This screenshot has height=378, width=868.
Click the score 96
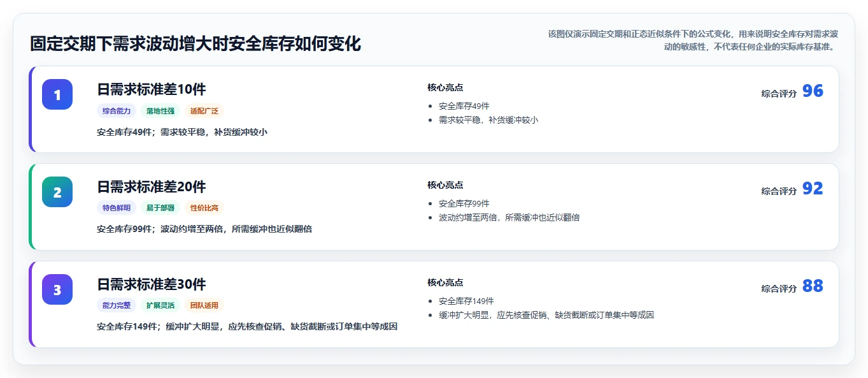[x=813, y=91]
